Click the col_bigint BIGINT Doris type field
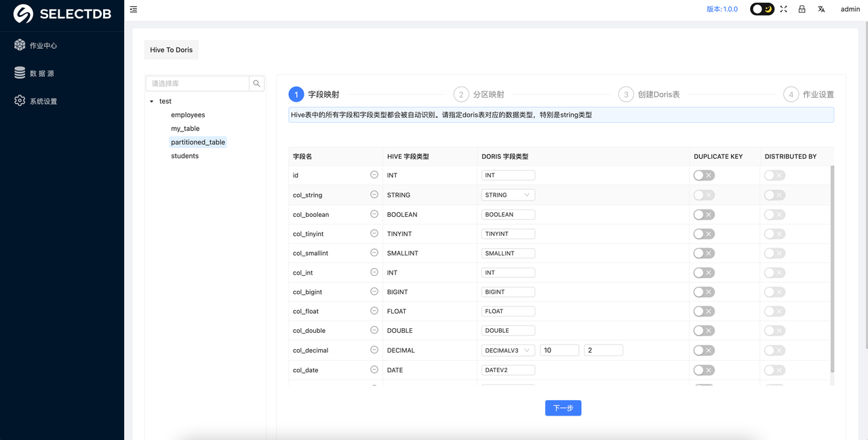868x440 pixels. [x=508, y=292]
